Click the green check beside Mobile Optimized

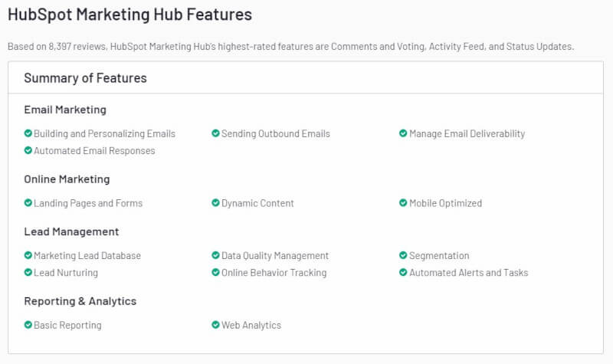pyautogui.click(x=403, y=203)
